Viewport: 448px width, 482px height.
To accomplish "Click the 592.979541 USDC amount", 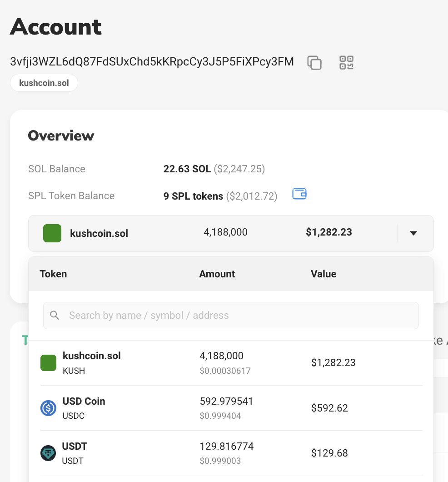I will point(226,401).
